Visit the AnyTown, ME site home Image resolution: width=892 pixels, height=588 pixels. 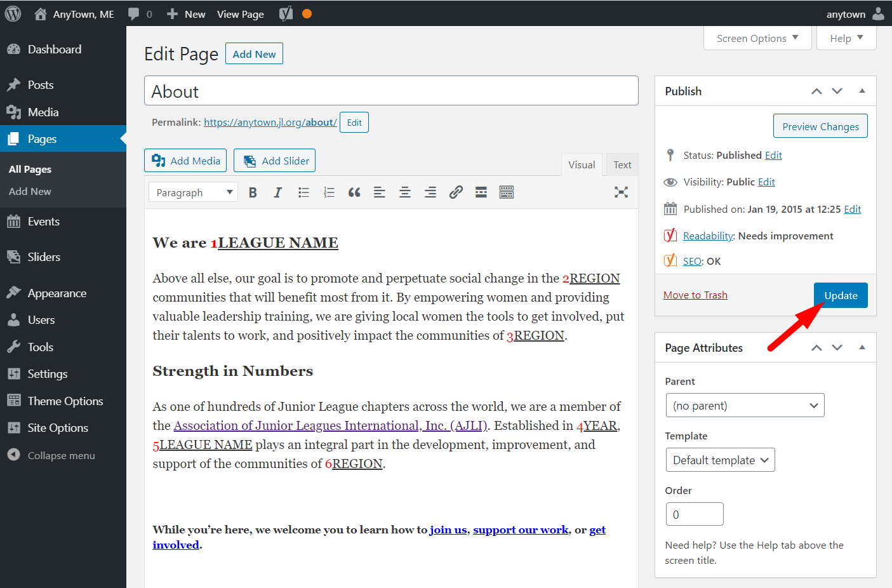[74, 14]
